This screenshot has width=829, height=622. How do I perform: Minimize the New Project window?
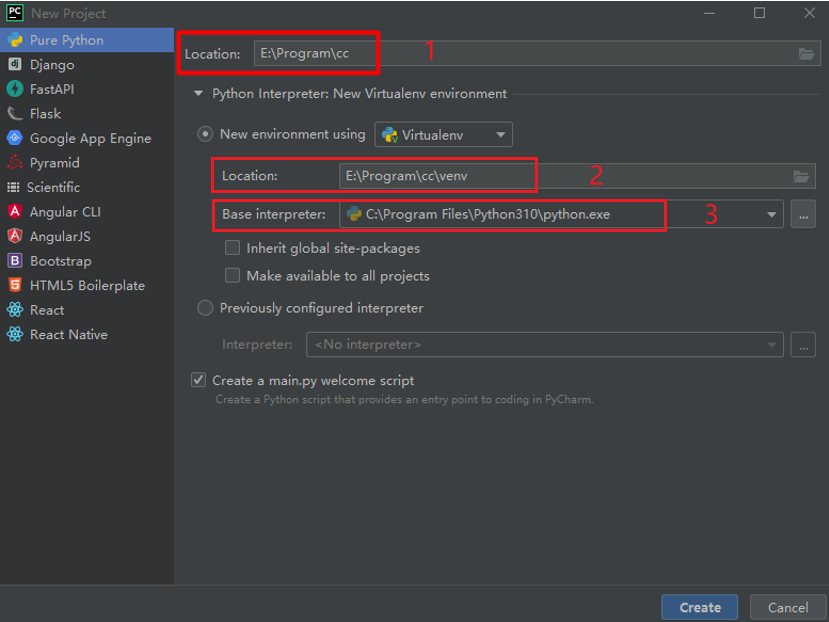[710, 13]
